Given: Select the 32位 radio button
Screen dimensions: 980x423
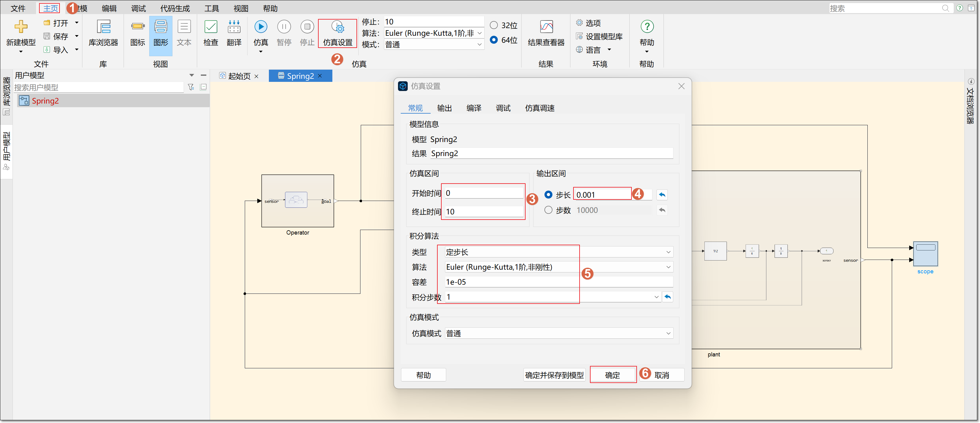Looking at the screenshot, I should pos(494,25).
